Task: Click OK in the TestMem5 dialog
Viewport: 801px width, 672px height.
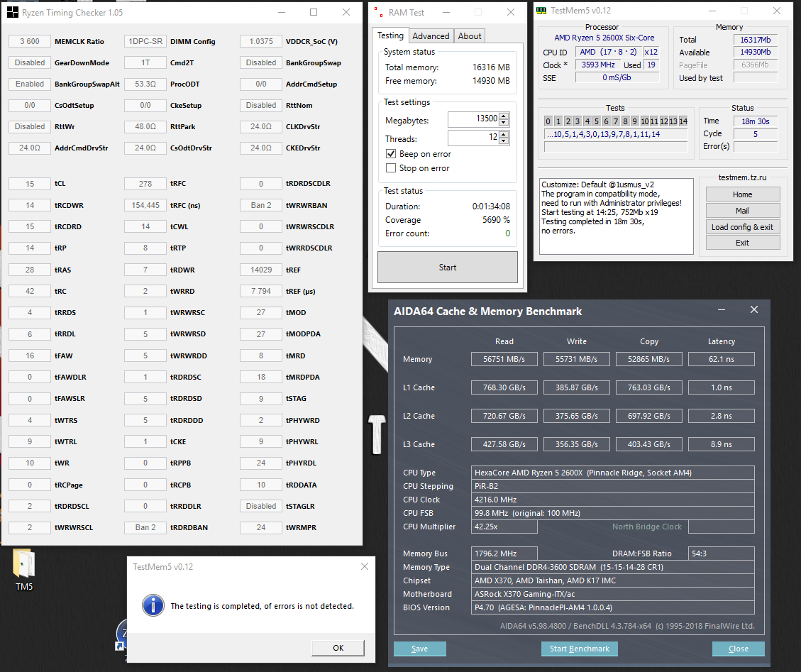Action: coord(338,648)
